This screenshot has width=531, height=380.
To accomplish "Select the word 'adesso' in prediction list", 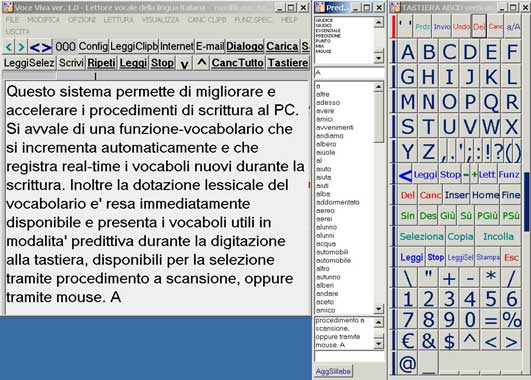I will tap(328, 103).
